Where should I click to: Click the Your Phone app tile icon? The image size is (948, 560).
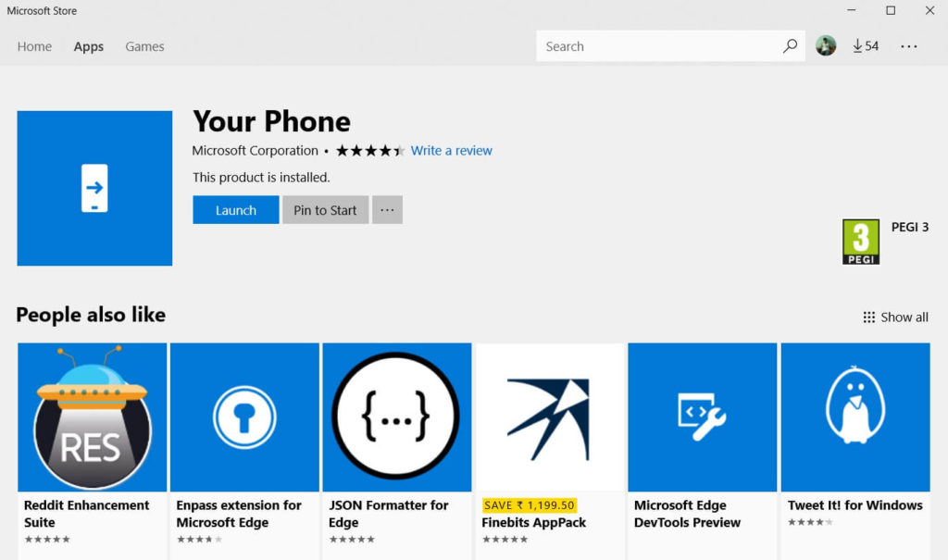94,189
